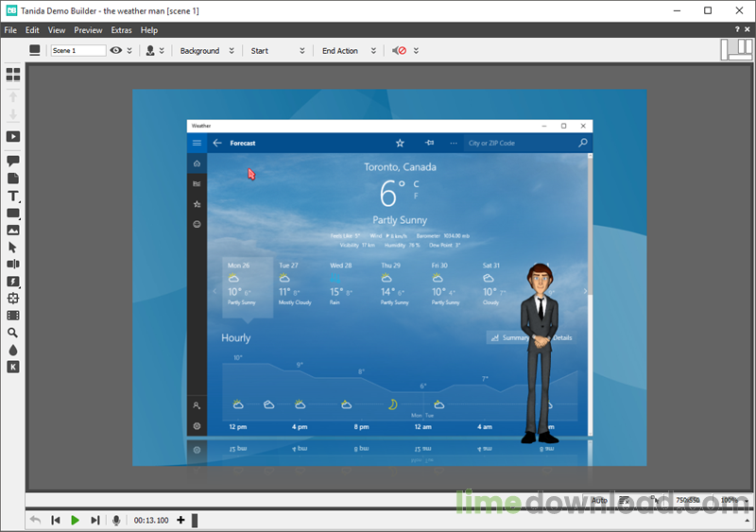Image resolution: width=756 pixels, height=532 pixels.
Task: Open the Background dropdown chevron
Action: pos(232,51)
